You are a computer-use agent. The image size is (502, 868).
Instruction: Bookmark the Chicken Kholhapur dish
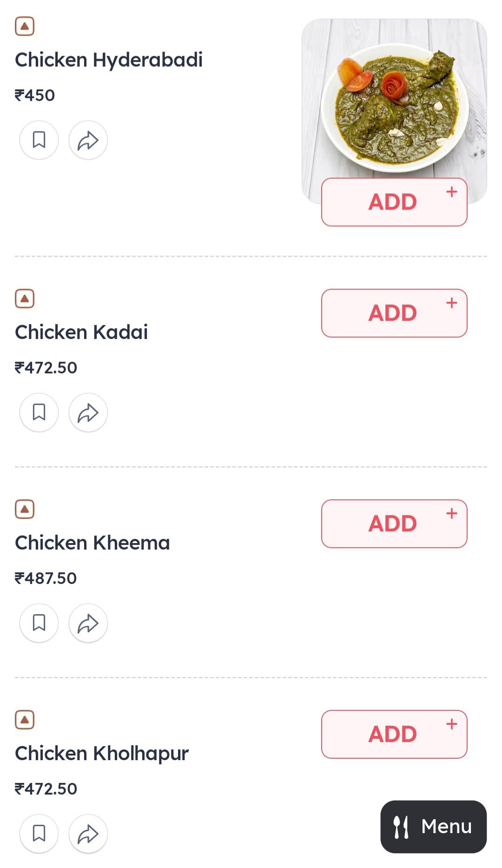pos(39,834)
